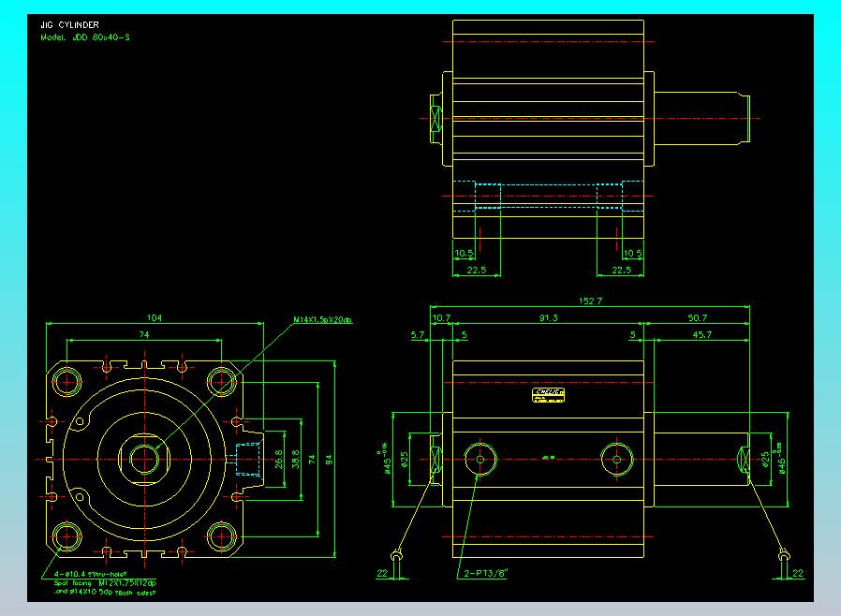Click the "4-ø10.4 thru-hole" note
This screenshot has width=841, height=616.
click(90, 574)
